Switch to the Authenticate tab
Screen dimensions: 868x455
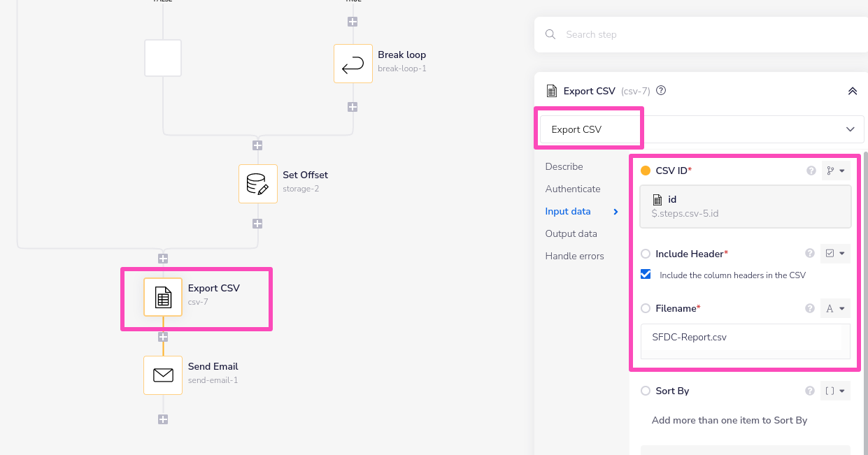click(573, 189)
